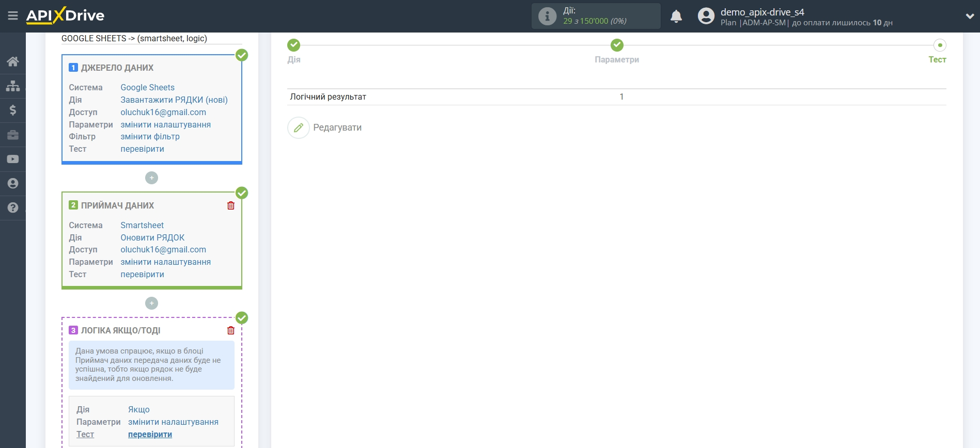980x448 pixels.
Task: Open the billing dollar sidebar icon
Action: tap(13, 110)
